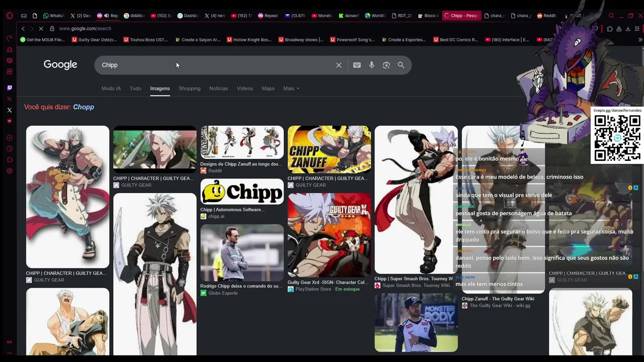Open the Best DC Comics bookmark
The height and width of the screenshot is (362, 644).
tap(455, 40)
